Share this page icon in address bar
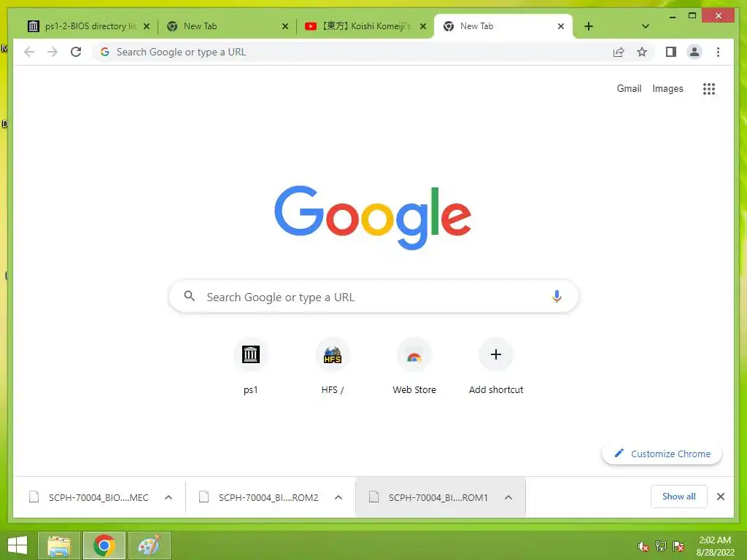This screenshot has width=747, height=560. [619, 52]
